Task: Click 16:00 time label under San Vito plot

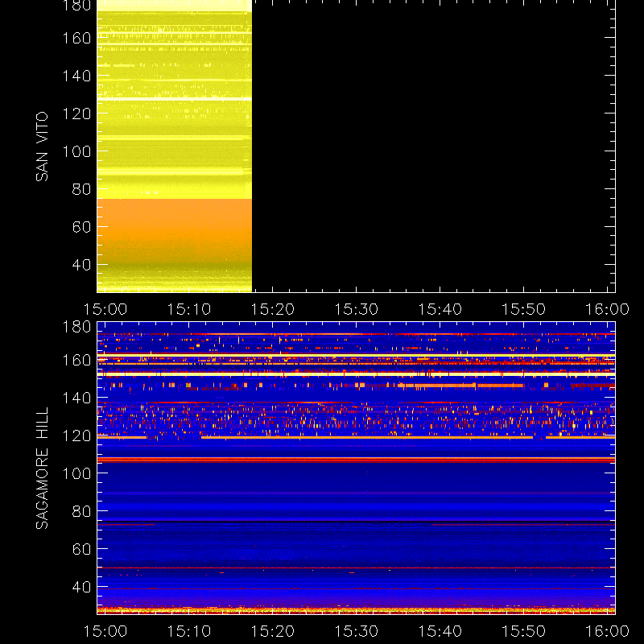Action: pyautogui.click(x=607, y=309)
